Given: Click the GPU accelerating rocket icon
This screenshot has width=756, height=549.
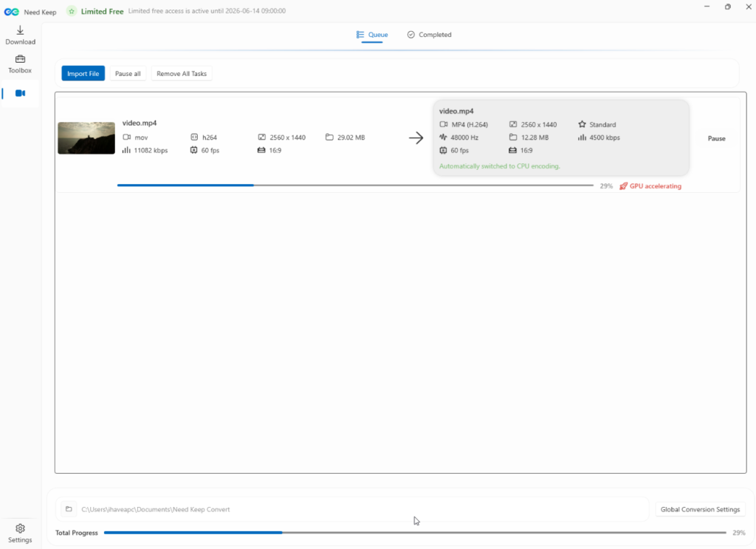Looking at the screenshot, I should (623, 186).
